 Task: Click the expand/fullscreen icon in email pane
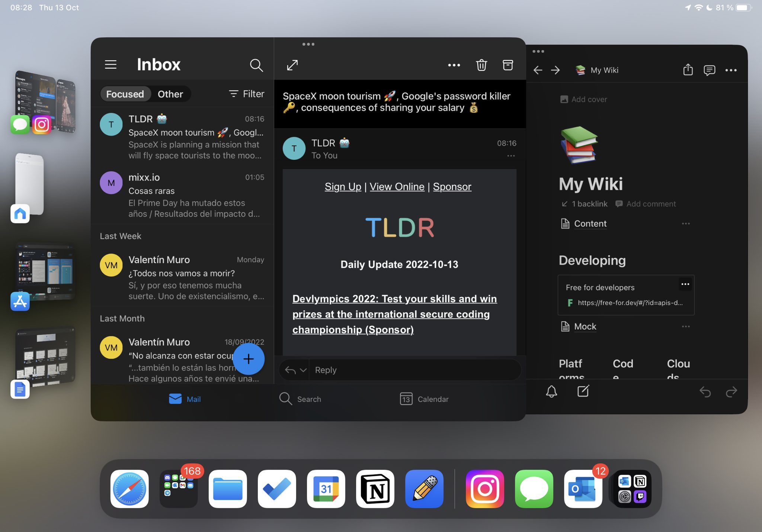tap(292, 64)
